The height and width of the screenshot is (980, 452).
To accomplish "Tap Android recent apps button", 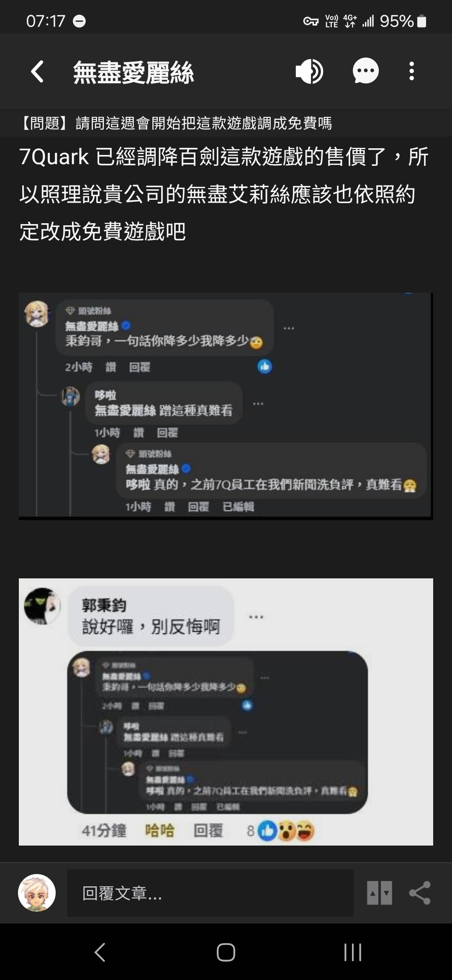I will (352, 952).
